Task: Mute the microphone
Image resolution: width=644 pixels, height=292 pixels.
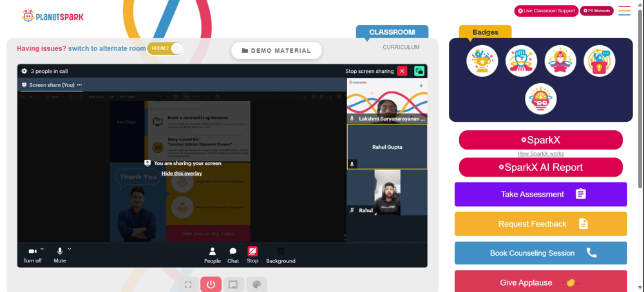Action: tap(59, 255)
